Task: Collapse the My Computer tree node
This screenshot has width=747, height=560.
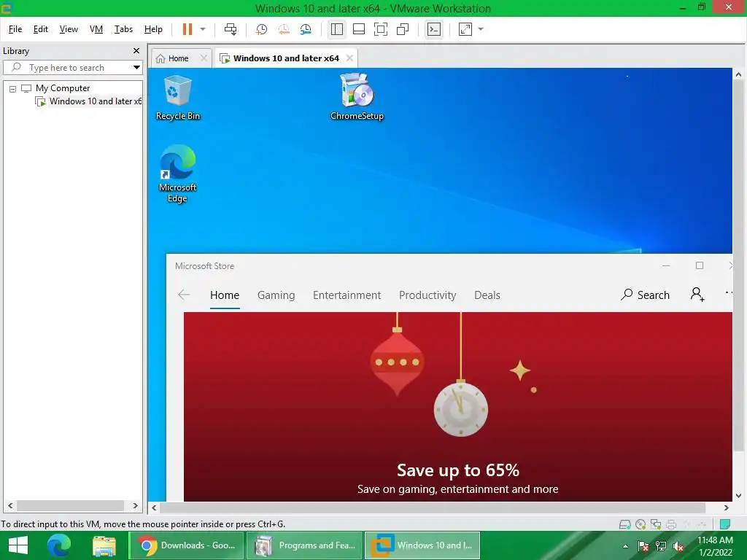Action: (x=13, y=88)
